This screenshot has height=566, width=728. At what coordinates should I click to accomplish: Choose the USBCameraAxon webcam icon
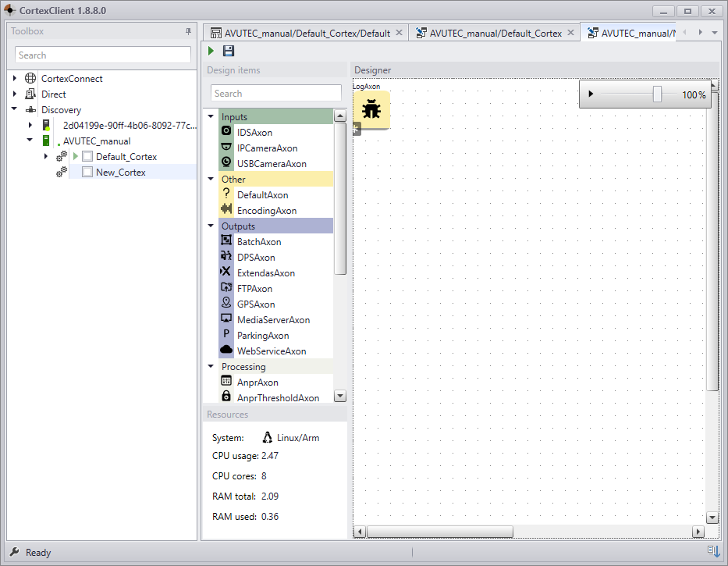226,162
